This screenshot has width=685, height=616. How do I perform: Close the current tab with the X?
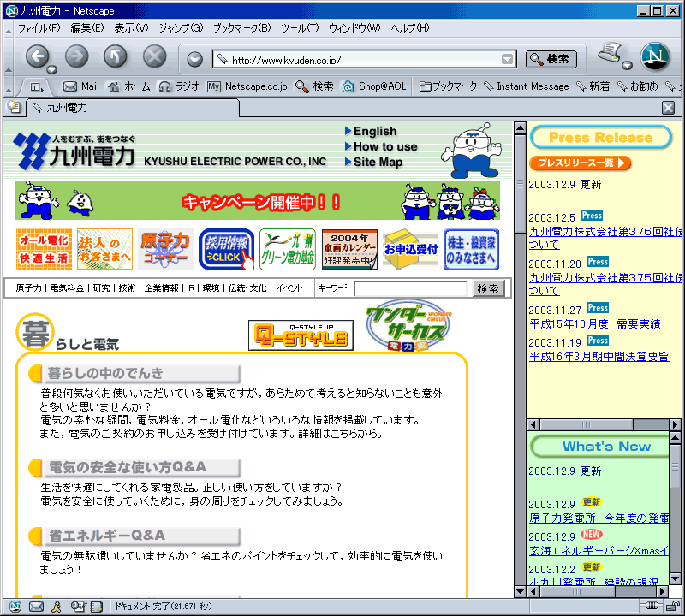point(668,108)
